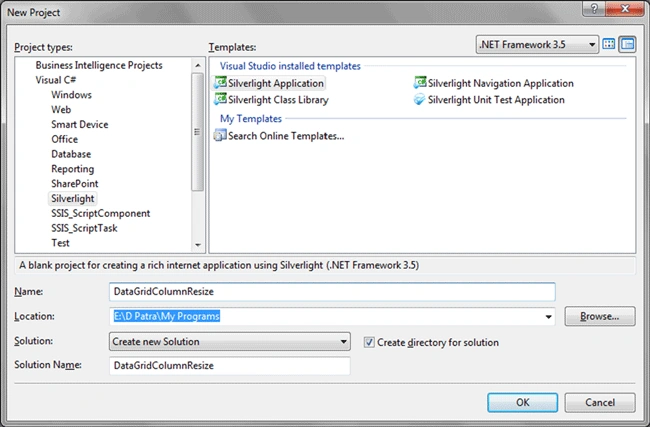Click the Silverlight Unit Test Application label
The image size is (650, 427).
(x=496, y=99)
